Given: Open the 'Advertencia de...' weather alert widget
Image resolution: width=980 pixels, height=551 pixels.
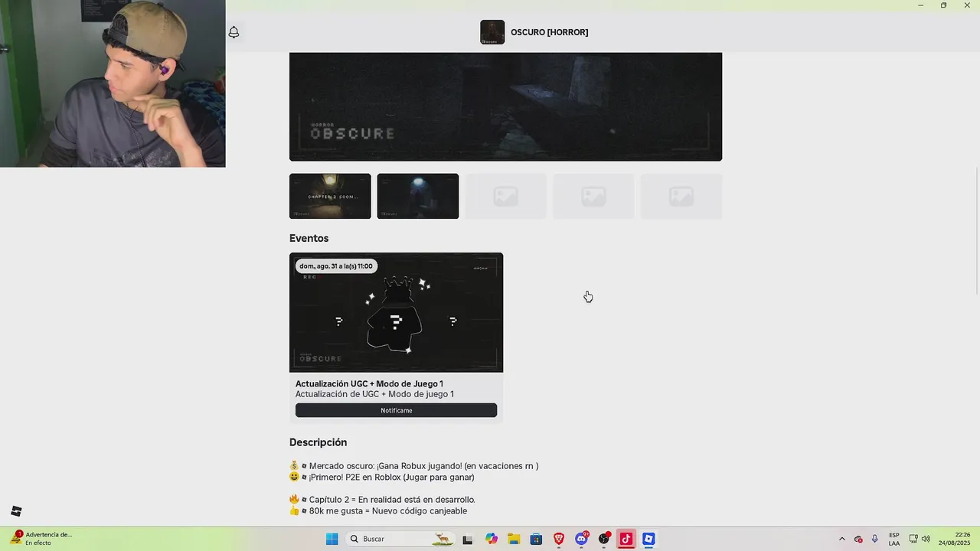Looking at the screenshot, I should (42, 539).
